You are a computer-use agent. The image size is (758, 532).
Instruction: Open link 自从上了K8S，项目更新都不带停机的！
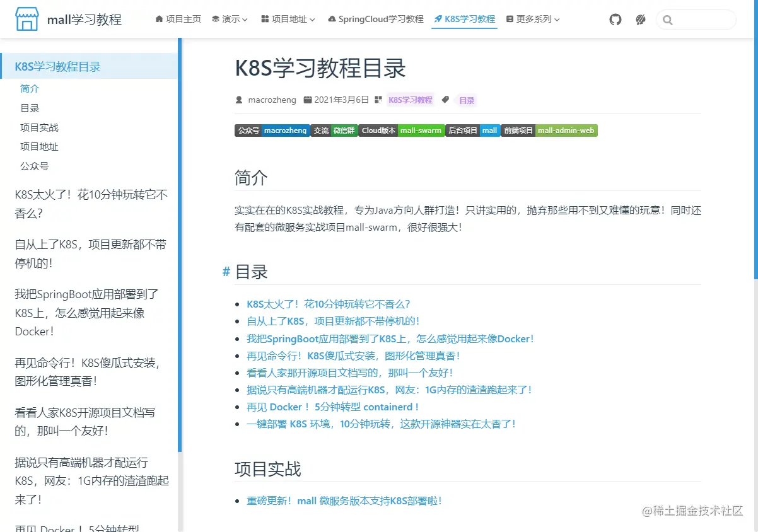(333, 321)
